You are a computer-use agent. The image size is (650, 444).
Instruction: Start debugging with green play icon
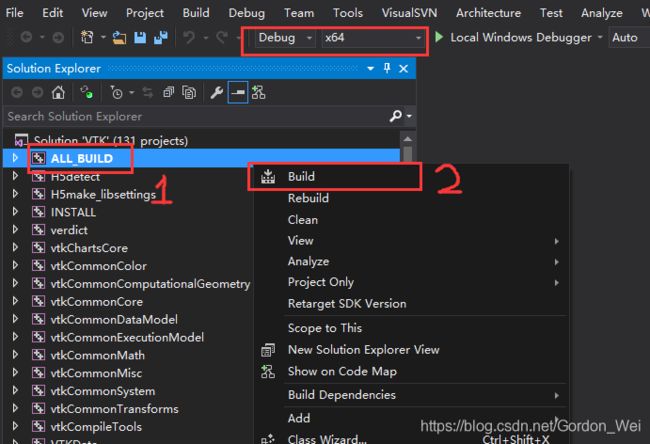coord(439,37)
